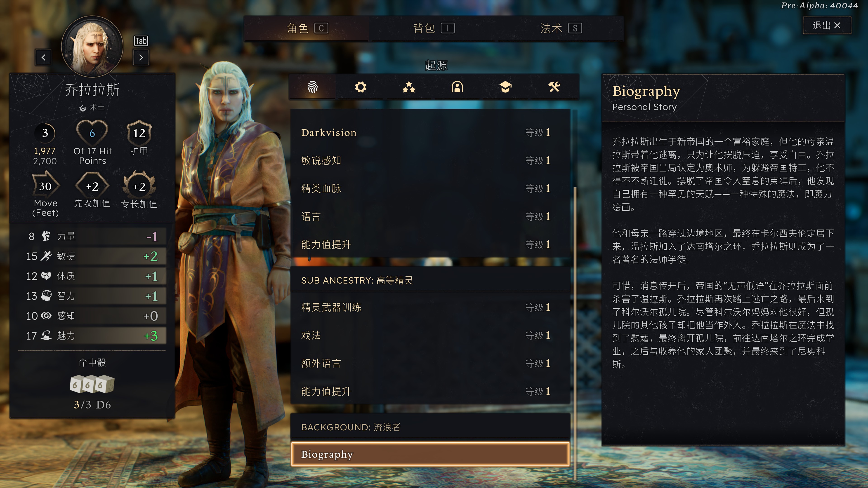Switch to next character with right arrow
868x488 pixels.
click(141, 58)
